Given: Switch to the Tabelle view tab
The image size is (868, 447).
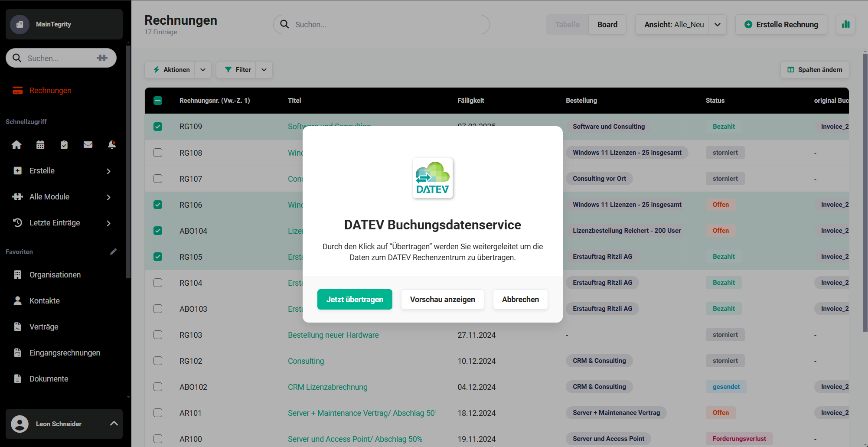Looking at the screenshot, I should [567, 25].
